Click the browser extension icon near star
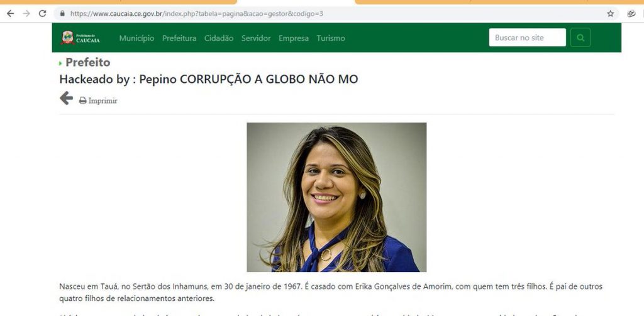The width and height of the screenshot is (644, 316). [631, 14]
